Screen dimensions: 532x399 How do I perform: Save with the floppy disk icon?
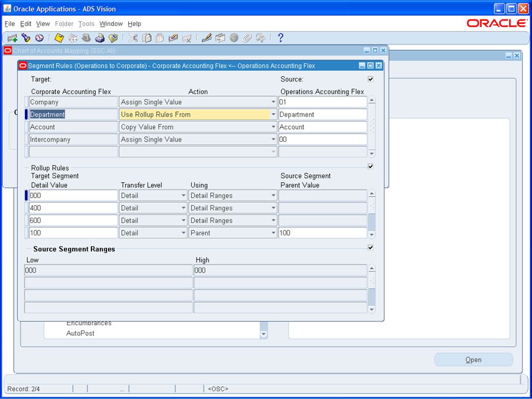point(59,38)
